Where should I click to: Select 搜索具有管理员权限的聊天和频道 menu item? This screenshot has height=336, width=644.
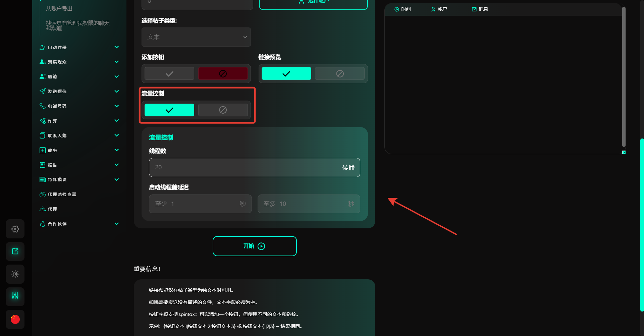77,25
